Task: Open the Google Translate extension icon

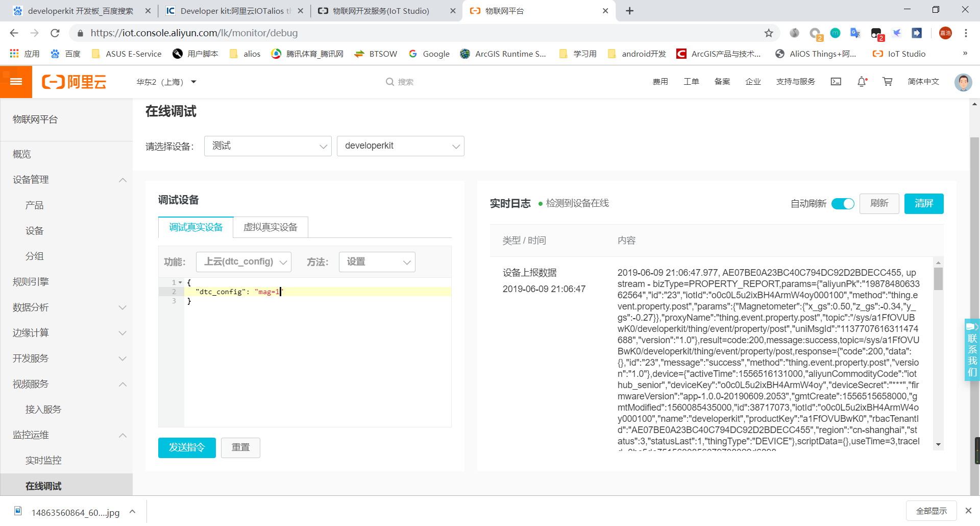Action: pyautogui.click(x=855, y=33)
